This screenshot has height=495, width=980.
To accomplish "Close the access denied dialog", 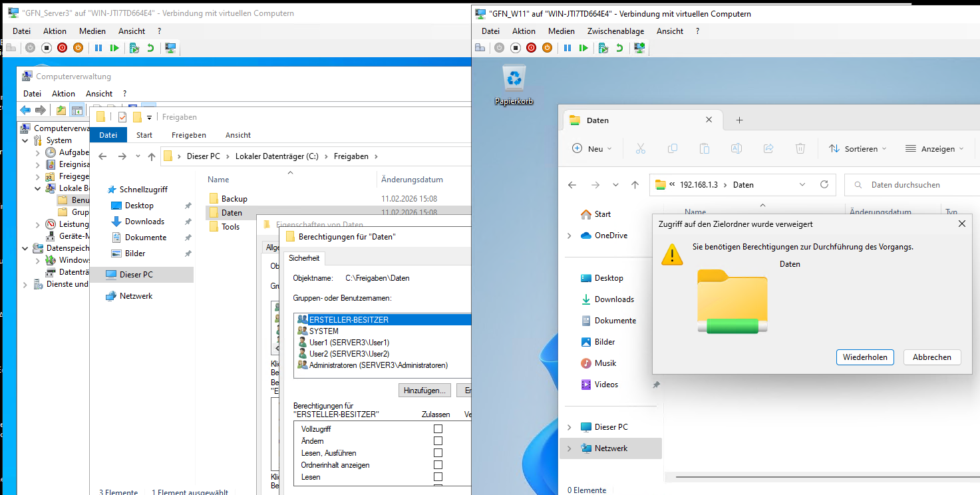I will coord(962,224).
